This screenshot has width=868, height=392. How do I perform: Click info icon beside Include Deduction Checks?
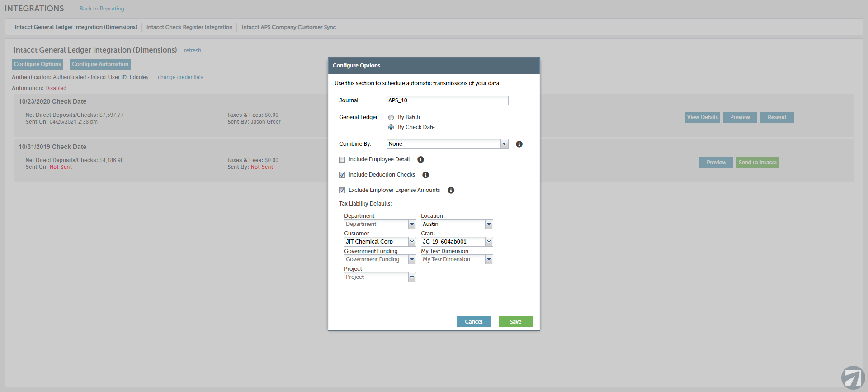click(x=425, y=175)
